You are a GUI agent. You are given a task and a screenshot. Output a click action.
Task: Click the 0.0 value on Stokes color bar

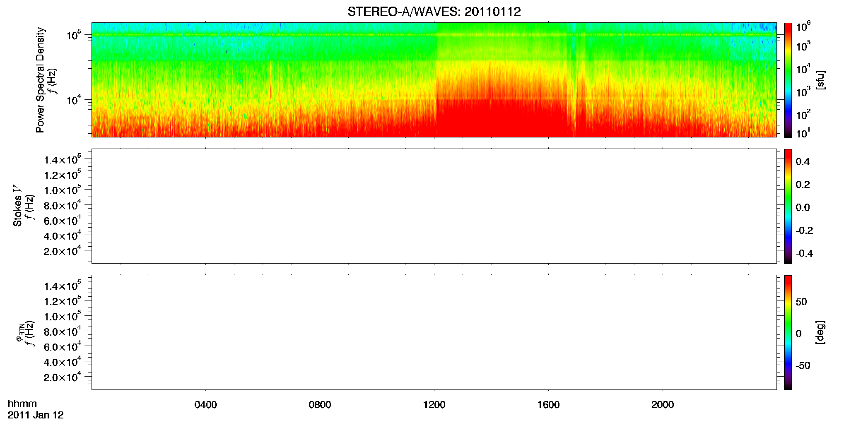(803, 208)
